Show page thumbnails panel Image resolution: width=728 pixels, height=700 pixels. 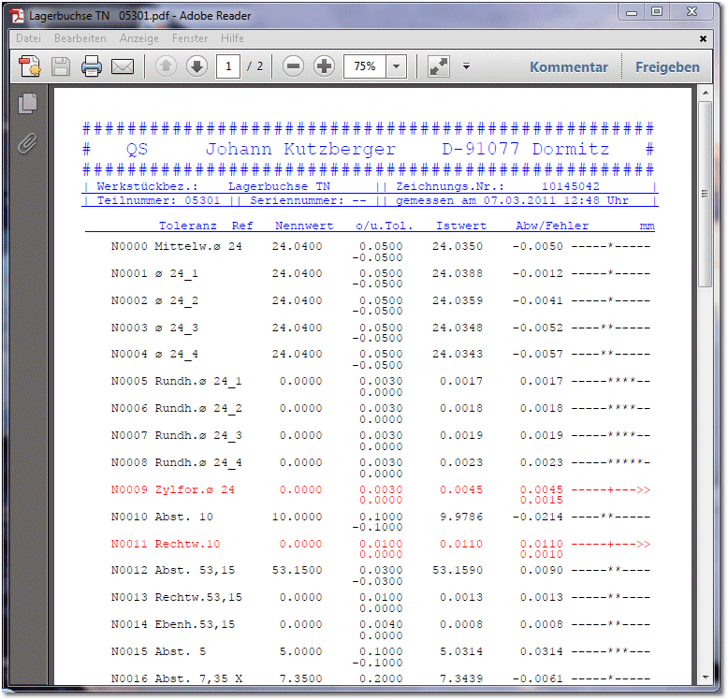point(28,103)
